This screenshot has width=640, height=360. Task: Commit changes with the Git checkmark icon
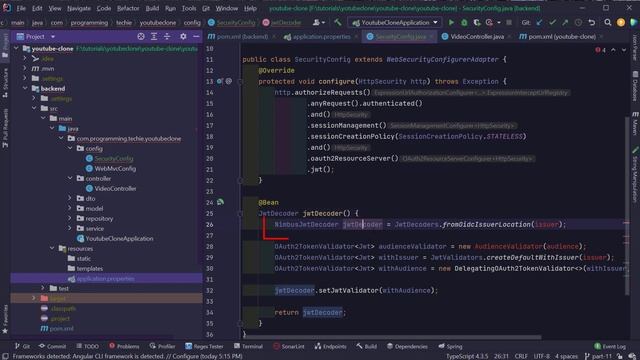(x=552, y=23)
